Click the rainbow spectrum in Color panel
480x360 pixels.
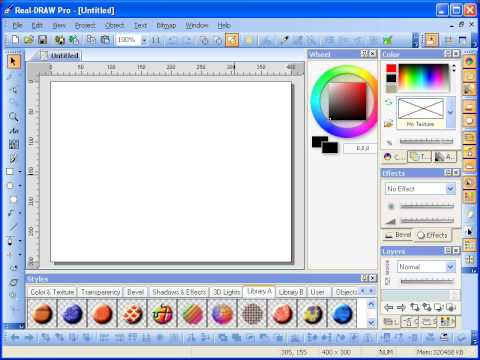pyautogui.click(x=423, y=77)
